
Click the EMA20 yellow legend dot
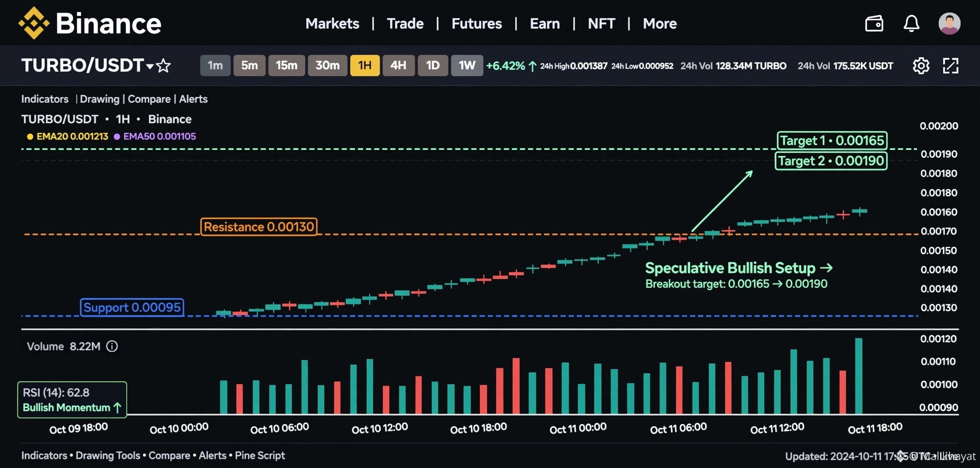click(x=30, y=136)
